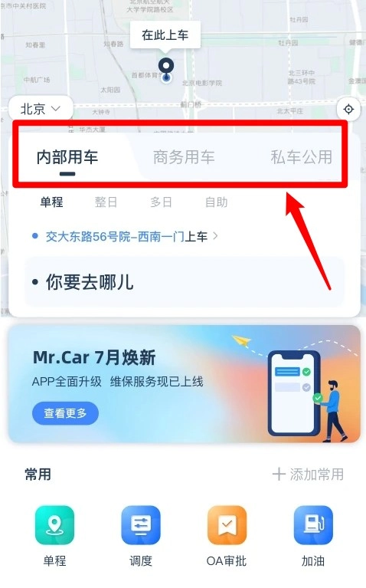Open the 交大东路56号院 pickup location link

126,236
